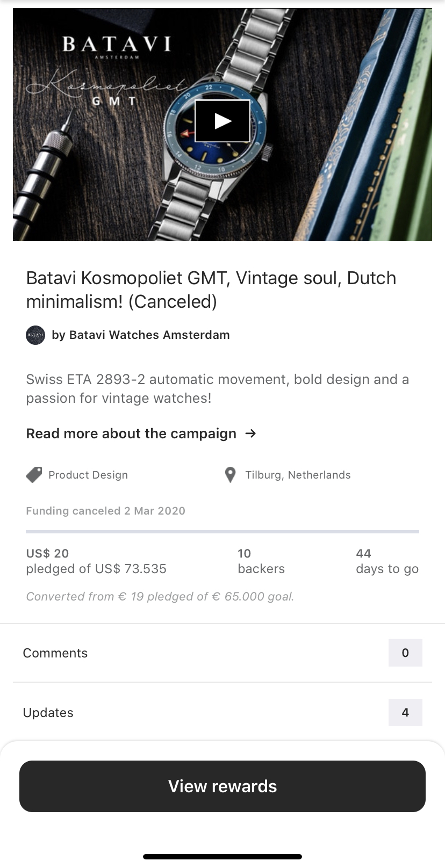Screen dimensions: 445x868
Task: Click the arrow next to Read more
Action: point(250,433)
